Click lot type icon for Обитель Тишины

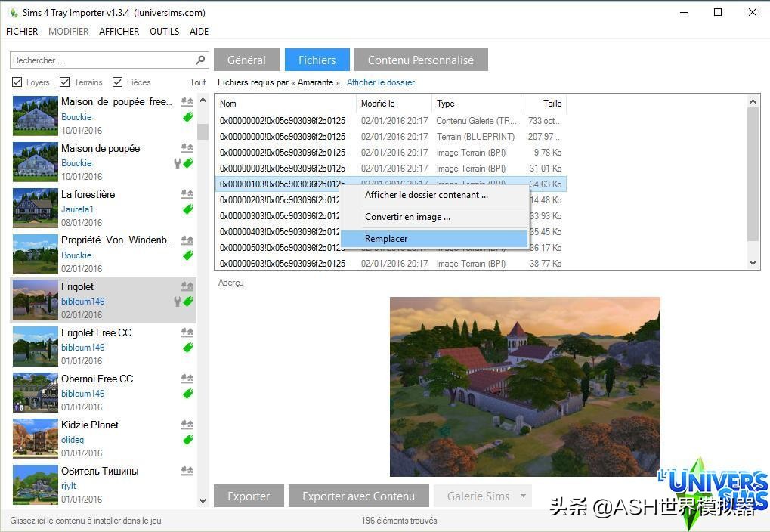pyautogui.click(x=187, y=471)
